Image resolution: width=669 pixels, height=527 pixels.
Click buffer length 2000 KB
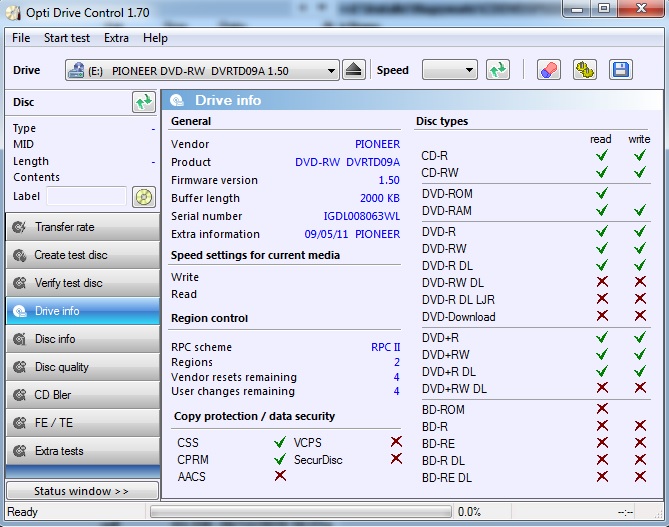tap(380, 198)
